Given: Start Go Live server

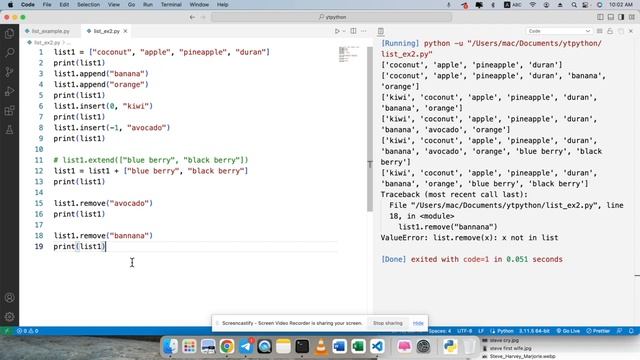Looking at the screenshot, I should pos(568,331).
